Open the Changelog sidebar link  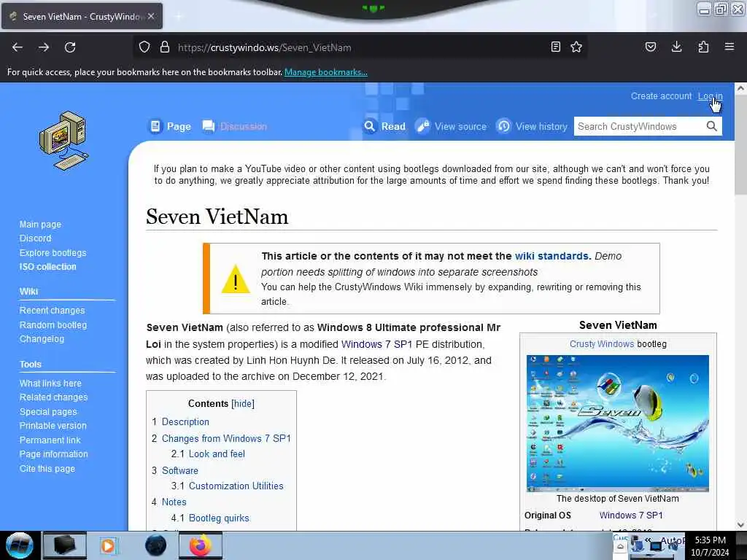pos(42,339)
